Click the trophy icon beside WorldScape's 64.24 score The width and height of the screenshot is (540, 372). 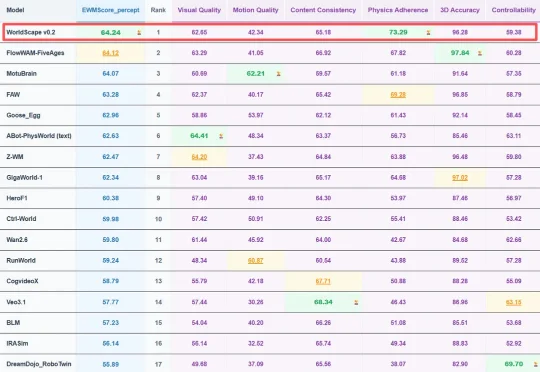(x=139, y=33)
